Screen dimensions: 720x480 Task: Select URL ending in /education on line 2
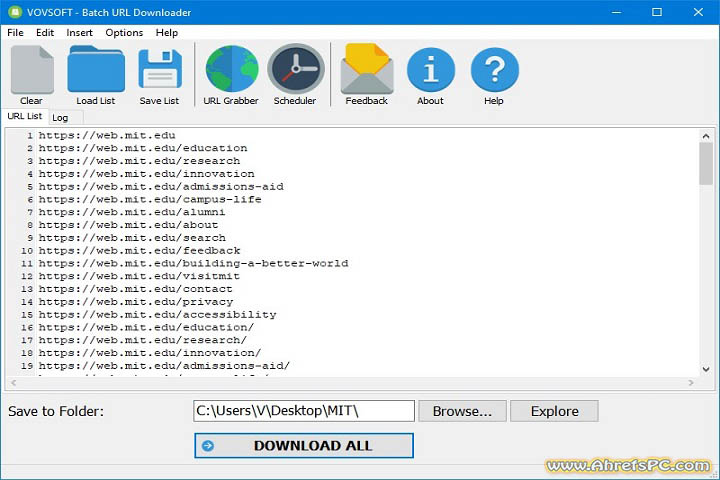tap(143, 148)
